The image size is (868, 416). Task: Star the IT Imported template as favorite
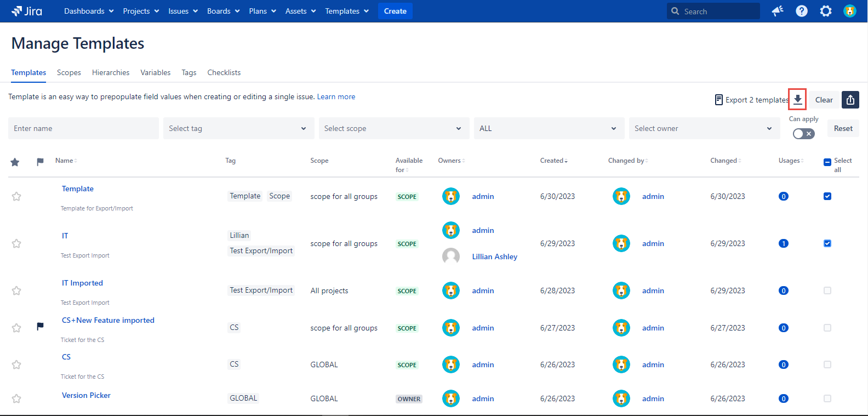click(x=16, y=290)
